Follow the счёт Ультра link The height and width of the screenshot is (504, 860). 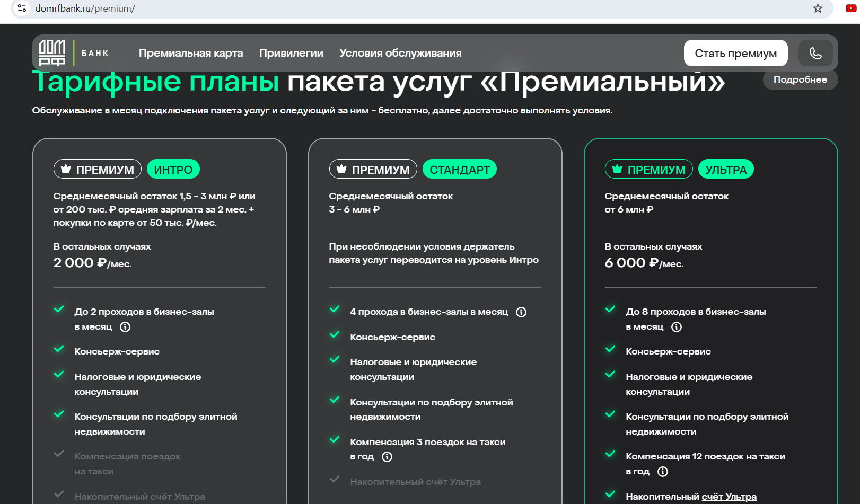tap(729, 497)
